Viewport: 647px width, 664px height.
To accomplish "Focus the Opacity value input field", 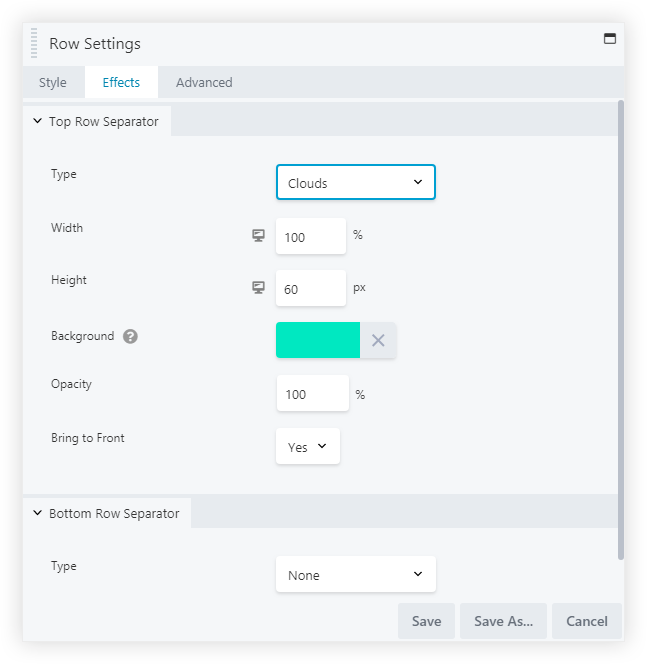I will [x=312, y=394].
